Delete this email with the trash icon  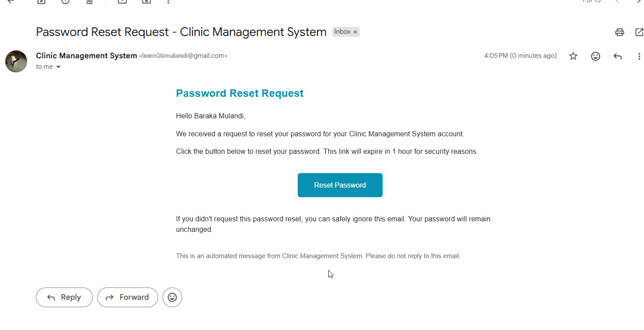pos(89,1)
